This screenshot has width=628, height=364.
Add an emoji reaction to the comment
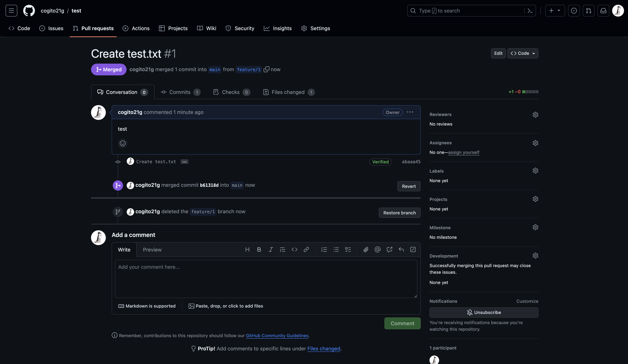pyautogui.click(x=122, y=143)
